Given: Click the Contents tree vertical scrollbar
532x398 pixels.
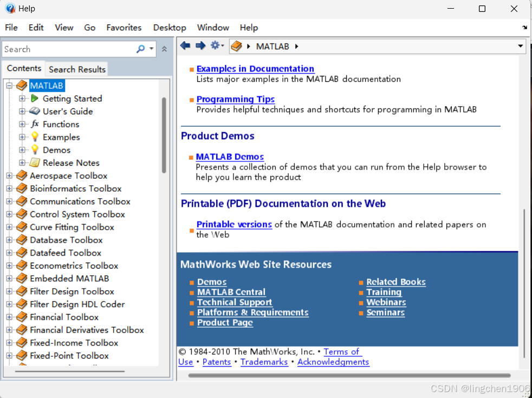Looking at the screenshot, I should [164, 135].
